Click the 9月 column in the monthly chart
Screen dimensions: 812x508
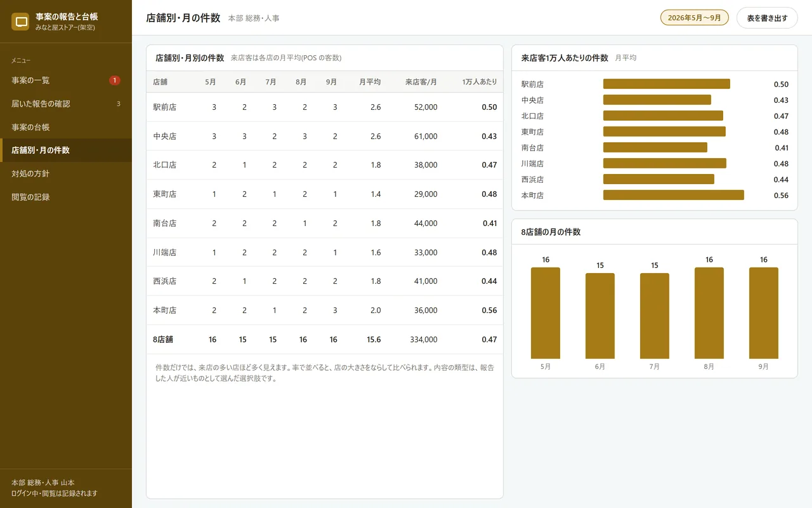[764, 313]
